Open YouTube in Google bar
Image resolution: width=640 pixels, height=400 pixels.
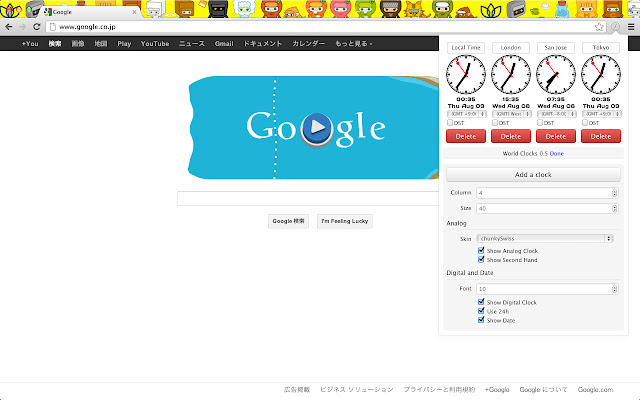click(x=155, y=44)
